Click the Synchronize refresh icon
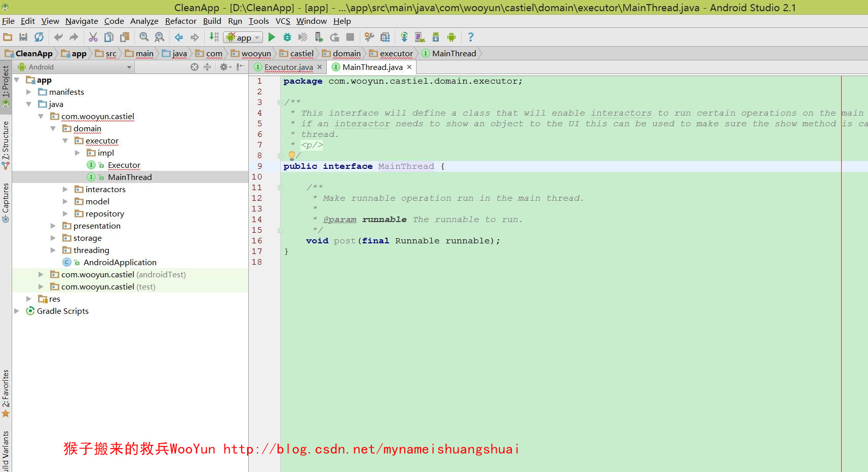The image size is (868, 472). [39, 37]
